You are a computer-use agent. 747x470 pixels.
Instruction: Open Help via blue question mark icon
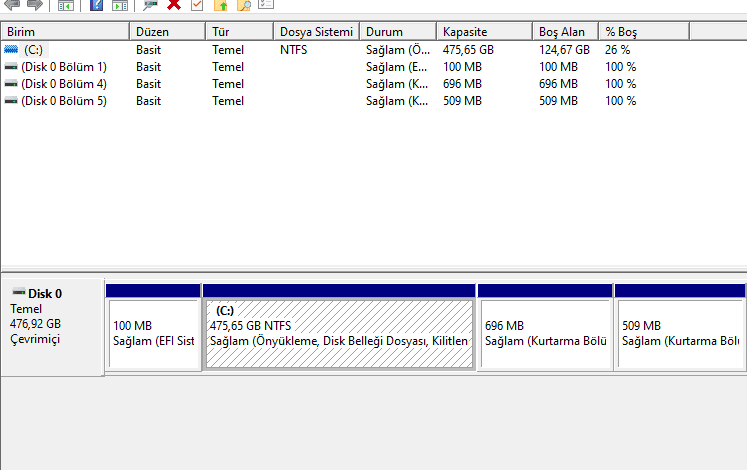click(x=96, y=5)
